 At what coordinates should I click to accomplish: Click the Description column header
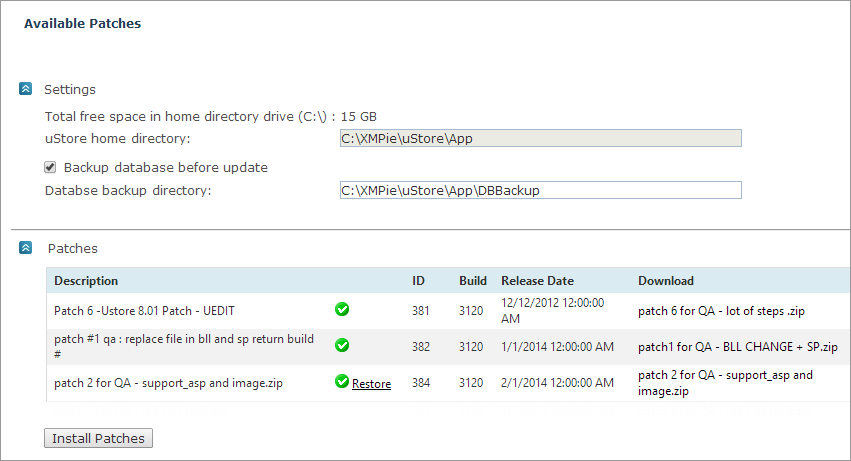pos(86,281)
